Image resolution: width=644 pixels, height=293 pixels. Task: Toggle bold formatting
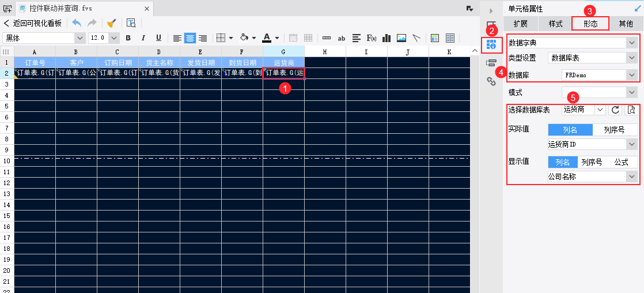[x=128, y=38]
